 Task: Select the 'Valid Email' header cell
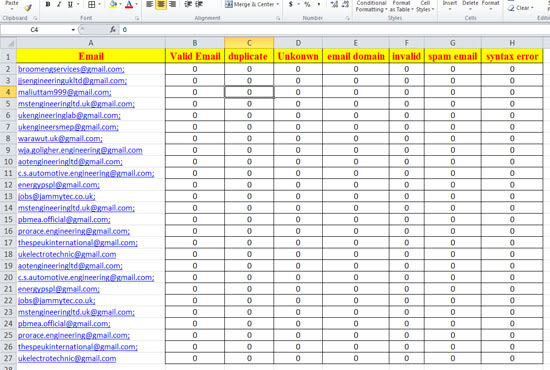point(195,56)
